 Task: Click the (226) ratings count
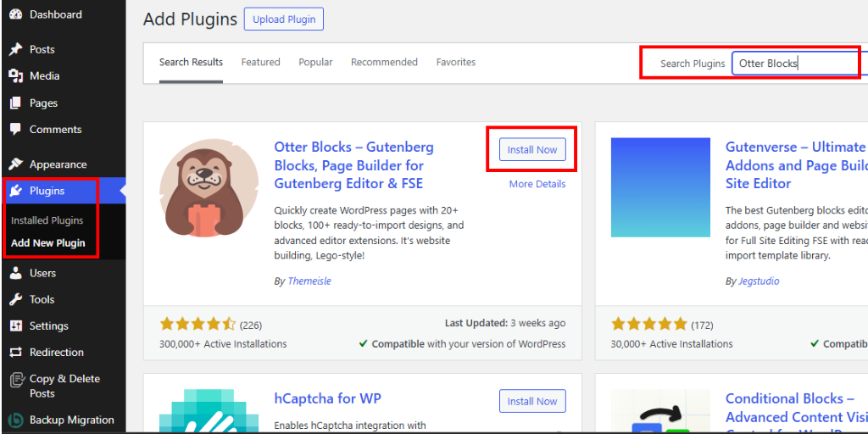pos(251,325)
